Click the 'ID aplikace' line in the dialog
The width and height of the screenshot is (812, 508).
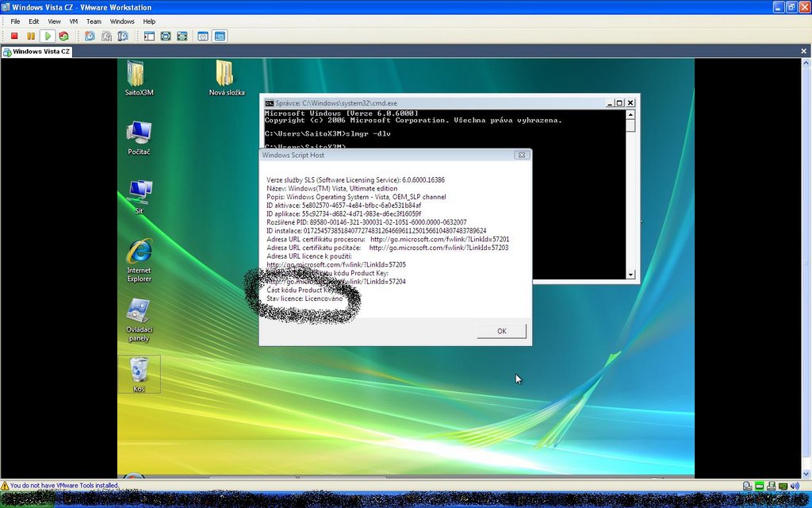344,214
